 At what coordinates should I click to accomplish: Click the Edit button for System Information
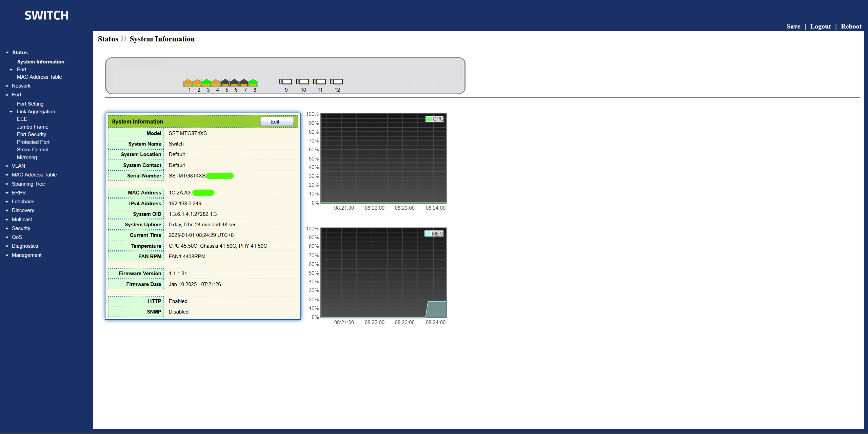277,121
